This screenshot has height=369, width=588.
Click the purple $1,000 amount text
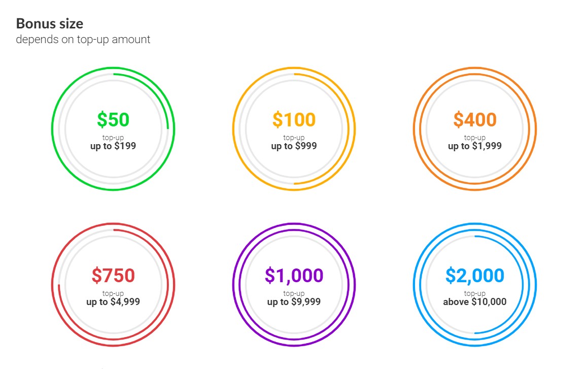(x=294, y=276)
